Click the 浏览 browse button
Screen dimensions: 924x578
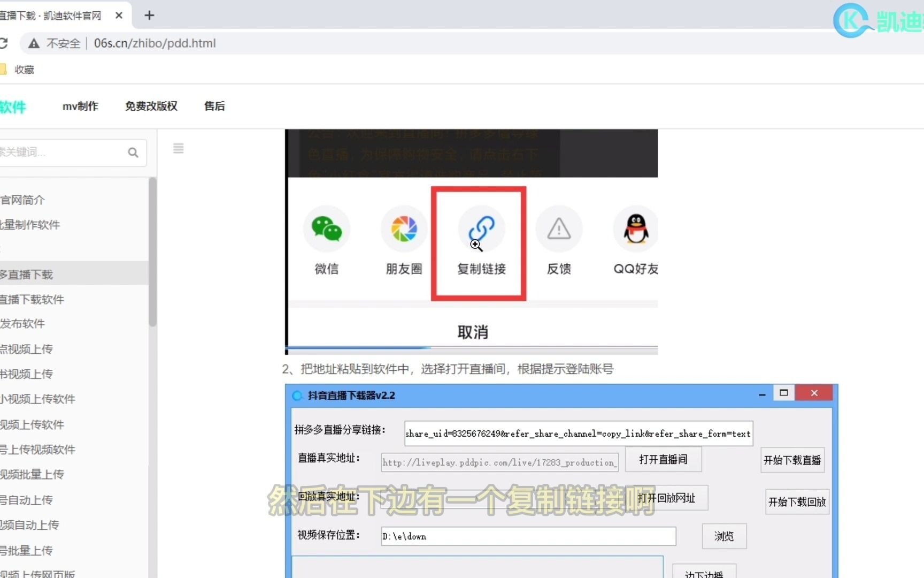click(724, 536)
